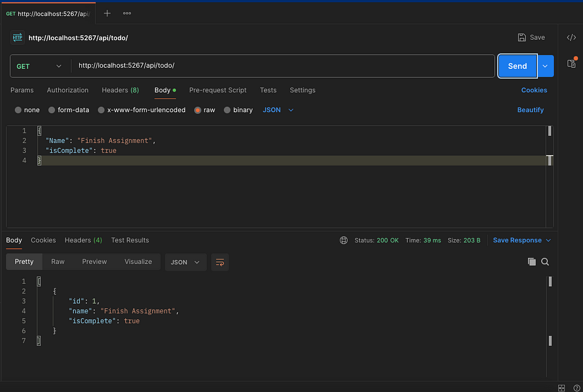Viewport: 583px width, 392px height.
Task: Copy response body to clipboard icon
Action: 532,262
